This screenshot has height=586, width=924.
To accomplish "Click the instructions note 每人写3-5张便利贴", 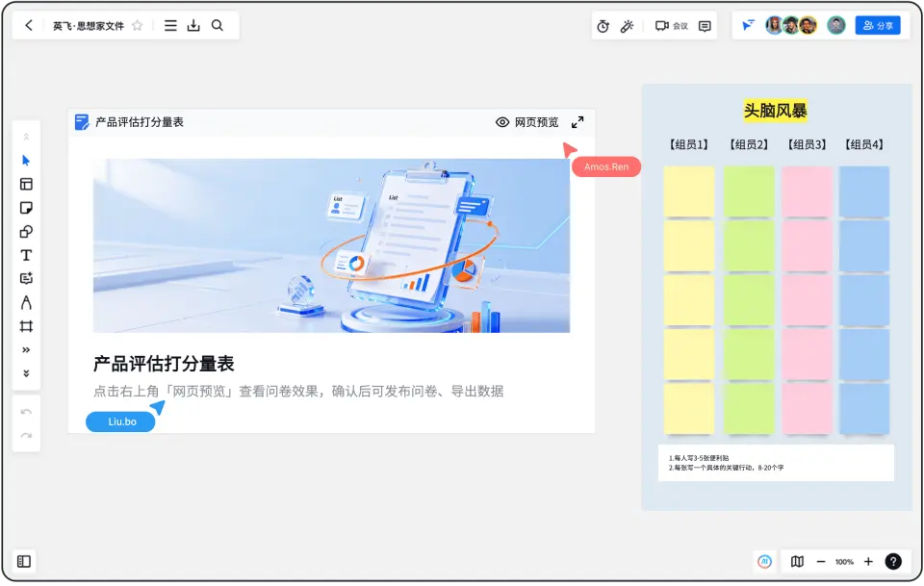I will pyautogui.click(x=776, y=462).
